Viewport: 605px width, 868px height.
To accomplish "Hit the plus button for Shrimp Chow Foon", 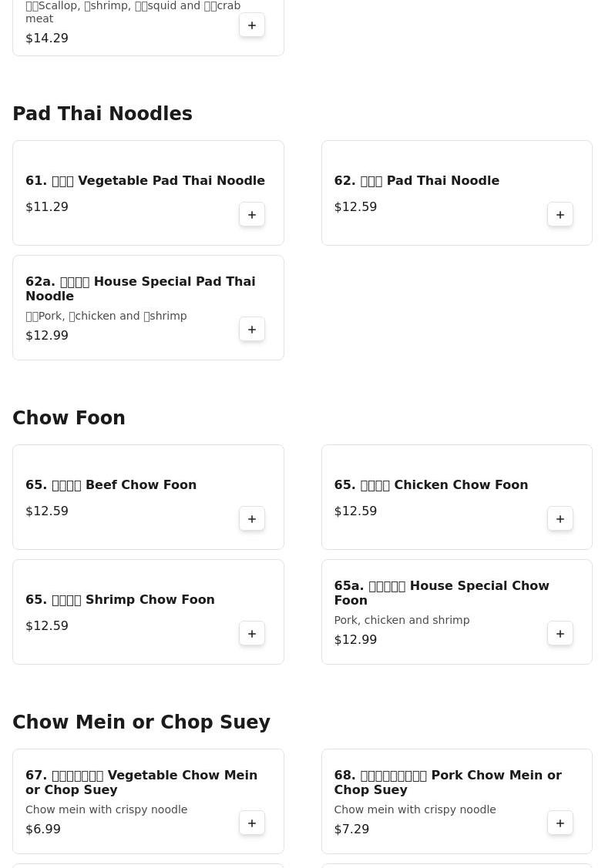I will [x=252, y=634].
